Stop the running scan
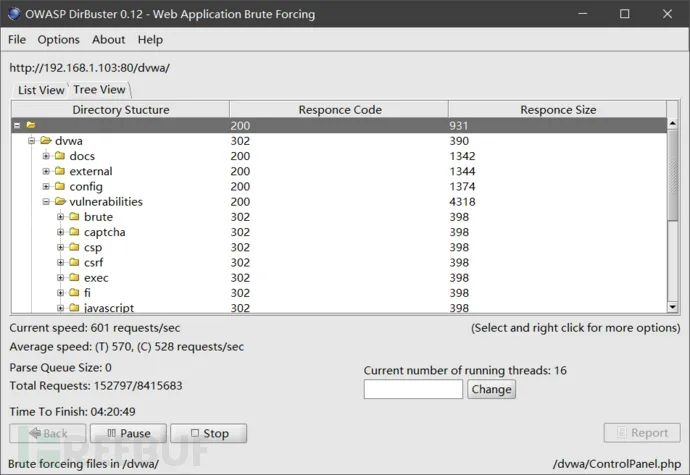 point(209,433)
